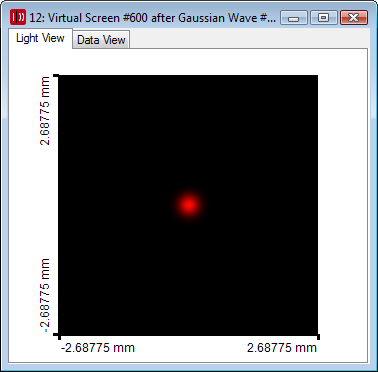Minimize the Virtual Screen #600 window

click(294, 18)
